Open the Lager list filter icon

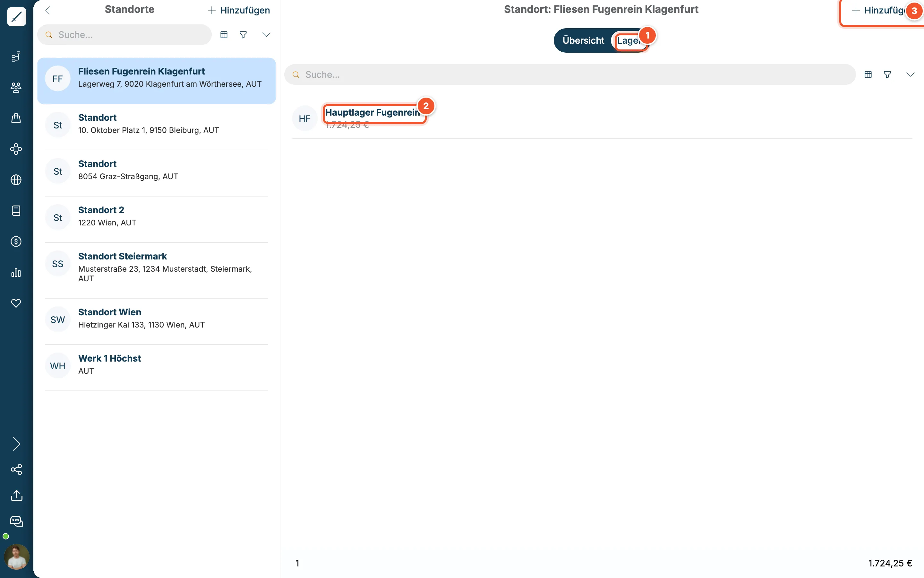click(887, 74)
